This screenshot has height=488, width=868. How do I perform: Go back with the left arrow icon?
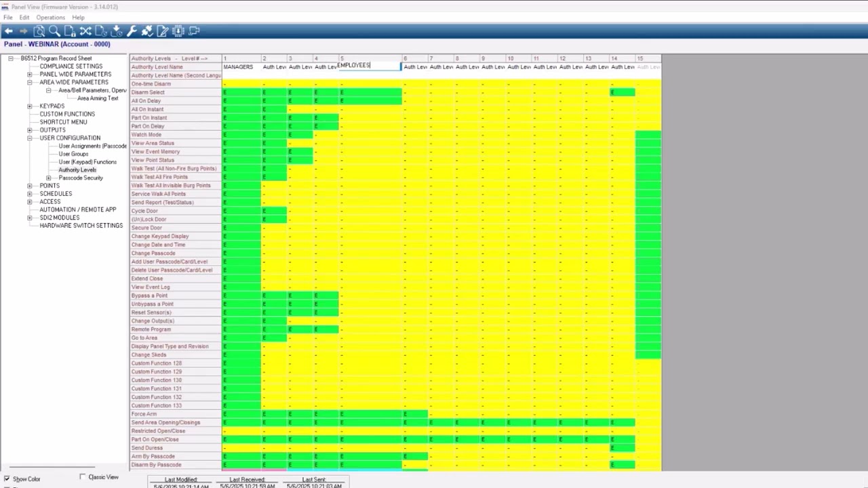(9, 30)
